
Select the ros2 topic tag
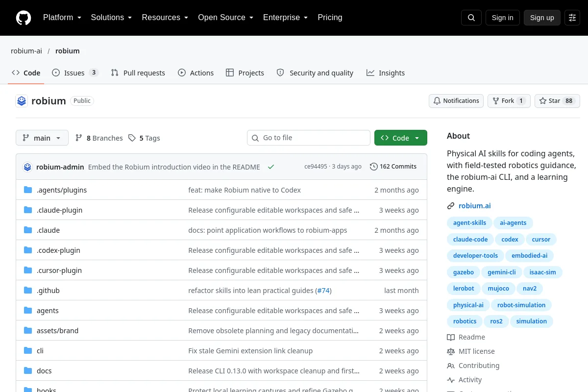(x=496, y=321)
